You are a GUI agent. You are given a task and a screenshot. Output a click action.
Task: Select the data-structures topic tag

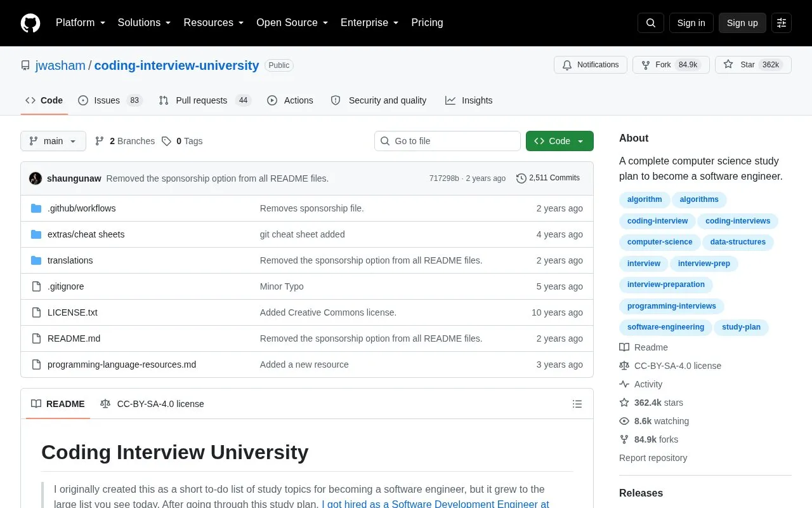(738, 242)
